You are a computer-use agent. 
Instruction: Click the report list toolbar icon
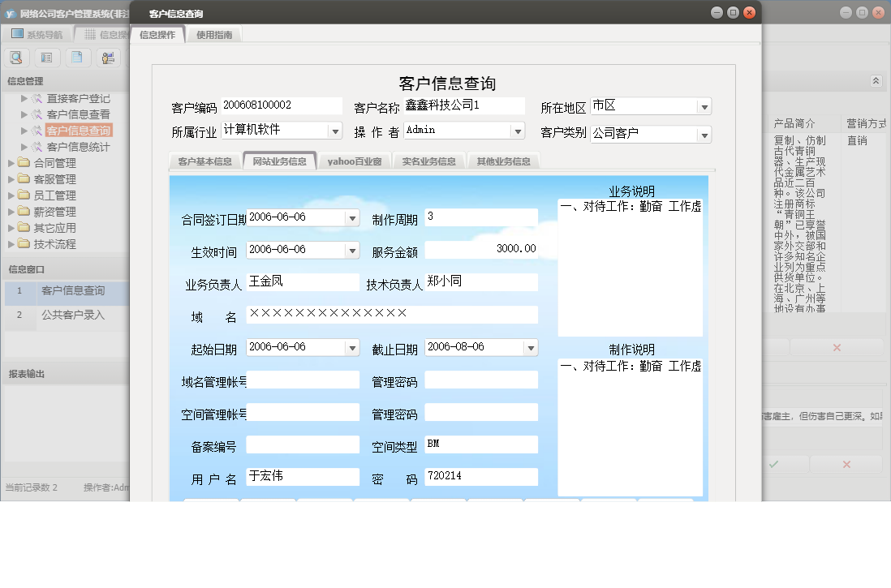click(x=46, y=57)
